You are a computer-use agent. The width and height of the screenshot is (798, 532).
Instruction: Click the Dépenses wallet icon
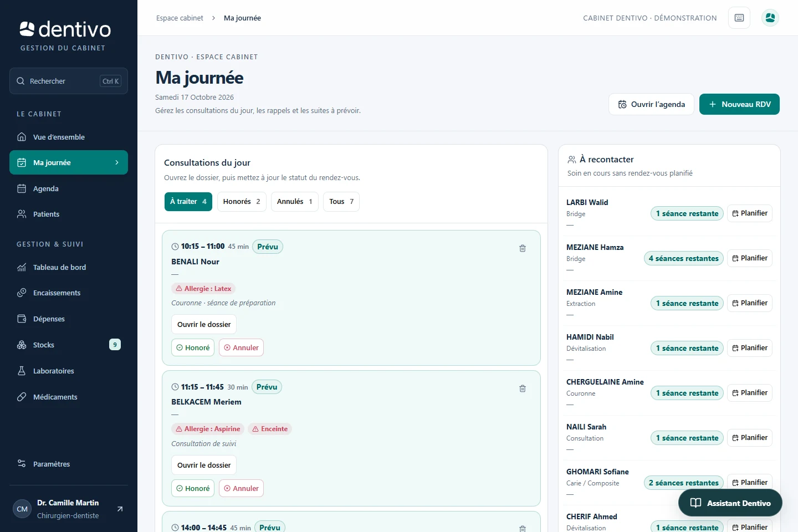click(22, 319)
